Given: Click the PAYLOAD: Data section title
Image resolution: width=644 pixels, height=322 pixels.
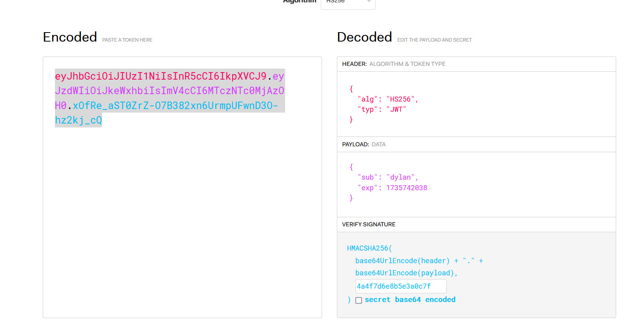Looking at the screenshot, I should (364, 144).
